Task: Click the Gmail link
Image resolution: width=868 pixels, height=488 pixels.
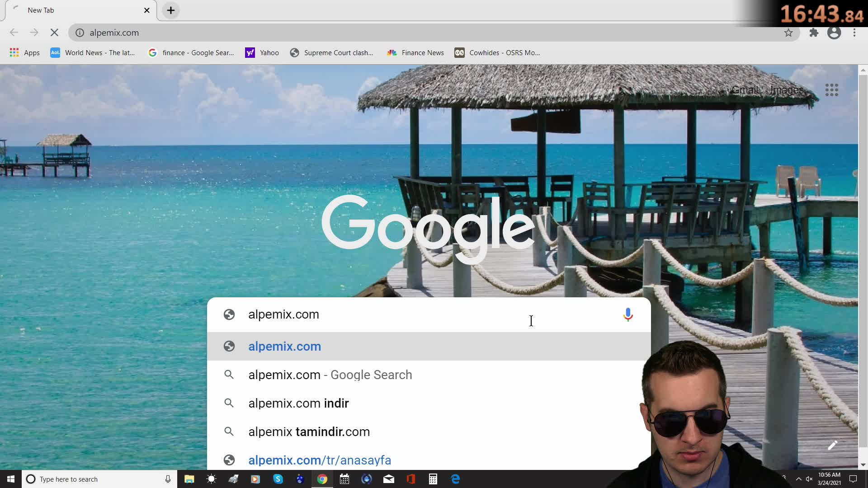Action: (x=745, y=90)
